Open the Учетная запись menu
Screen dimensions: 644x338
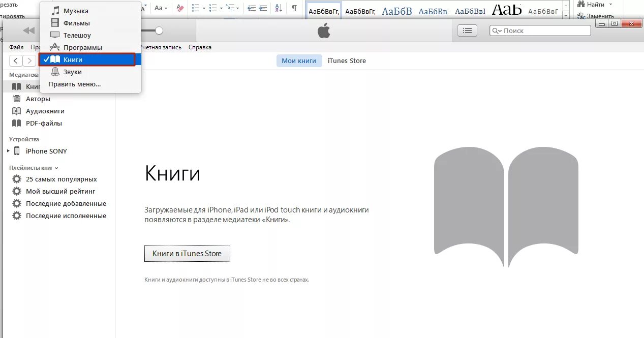click(x=161, y=47)
